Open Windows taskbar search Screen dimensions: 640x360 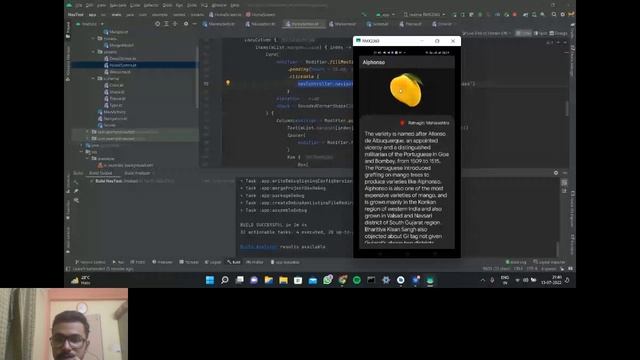(224, 280)
